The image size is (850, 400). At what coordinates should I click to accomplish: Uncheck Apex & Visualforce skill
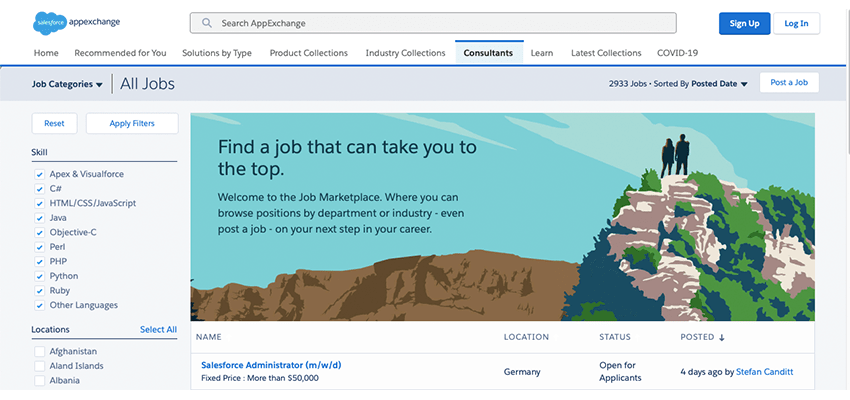coord(39,175)
